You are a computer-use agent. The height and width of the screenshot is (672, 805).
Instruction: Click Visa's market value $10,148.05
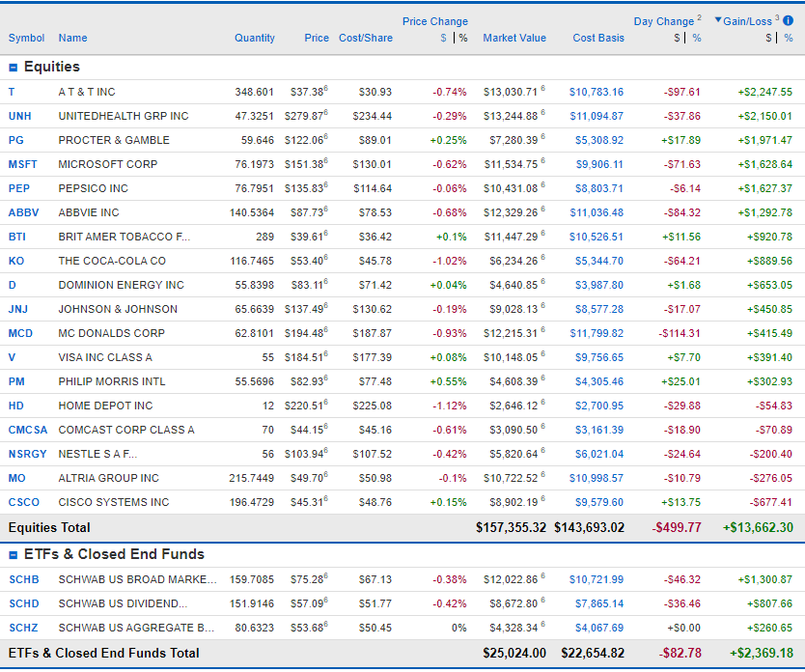511,358
